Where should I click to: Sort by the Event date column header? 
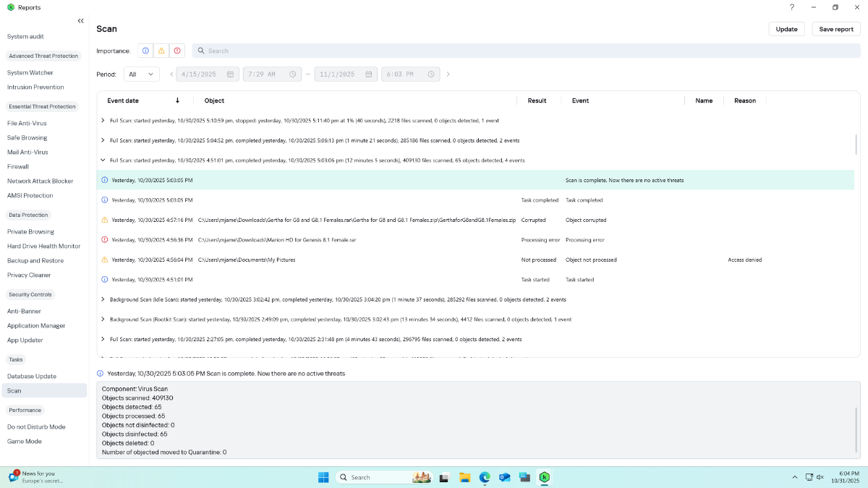[123, 100]
